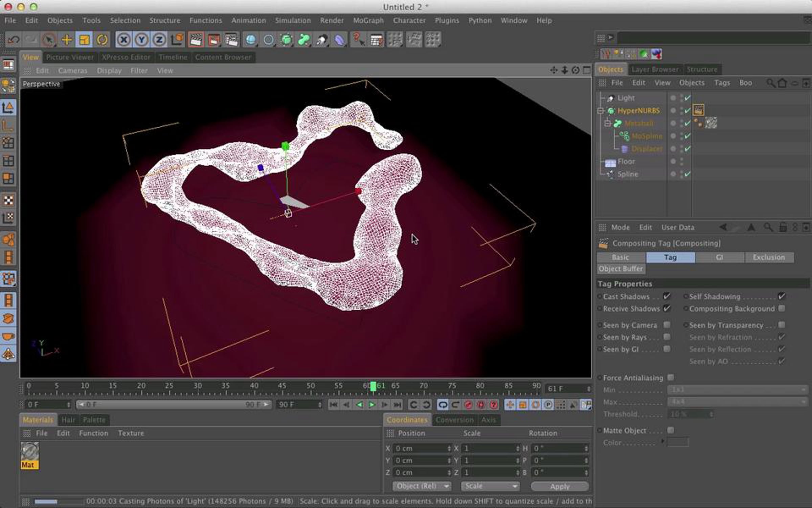Switch to the Exclusion tab
The image size is (812, 508).
point(769,257)
